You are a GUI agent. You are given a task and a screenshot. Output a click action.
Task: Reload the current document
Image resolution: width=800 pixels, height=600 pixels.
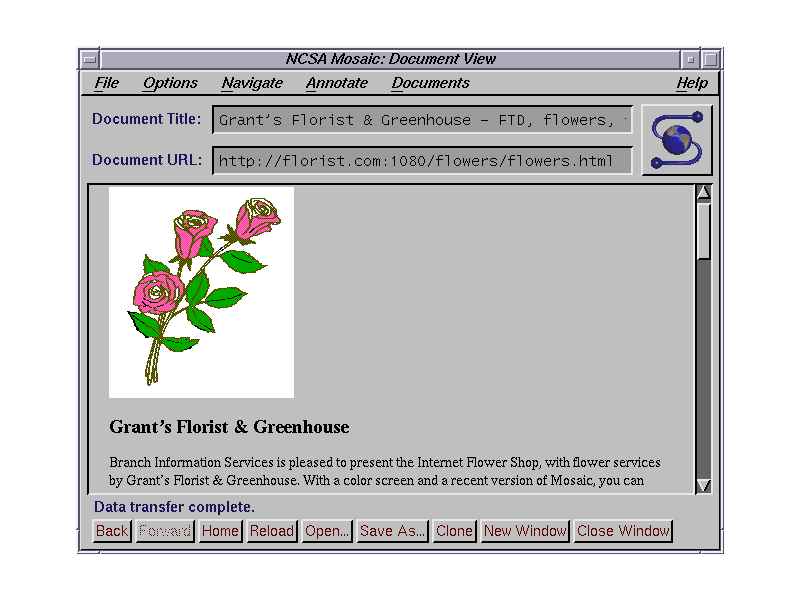click(272, 531)
